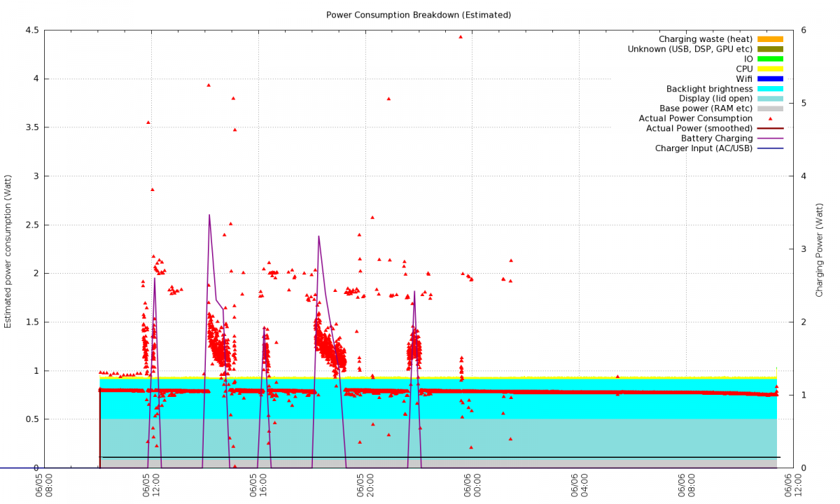Click the olive Unknown (USB, DSP, GPU etc) swatch

point(770,49)
